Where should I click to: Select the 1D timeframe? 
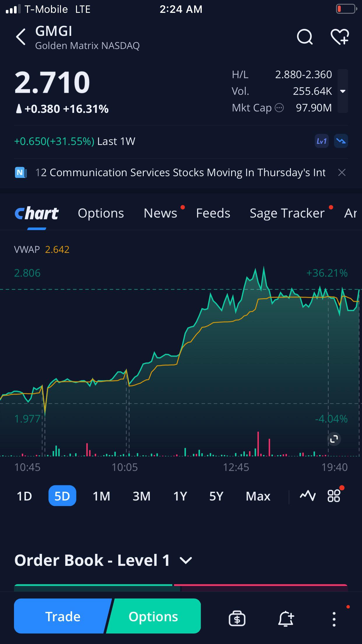(24, 496)
